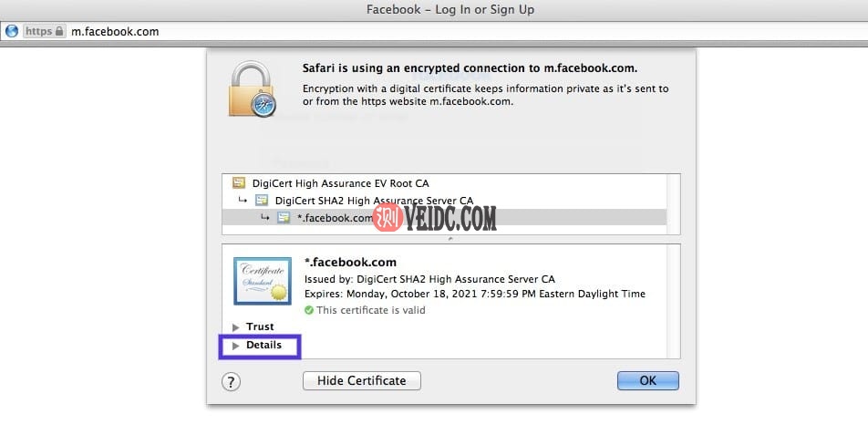
Task: Click the DigiCert Root CA certificate icon
Action: tap(239, 182)
